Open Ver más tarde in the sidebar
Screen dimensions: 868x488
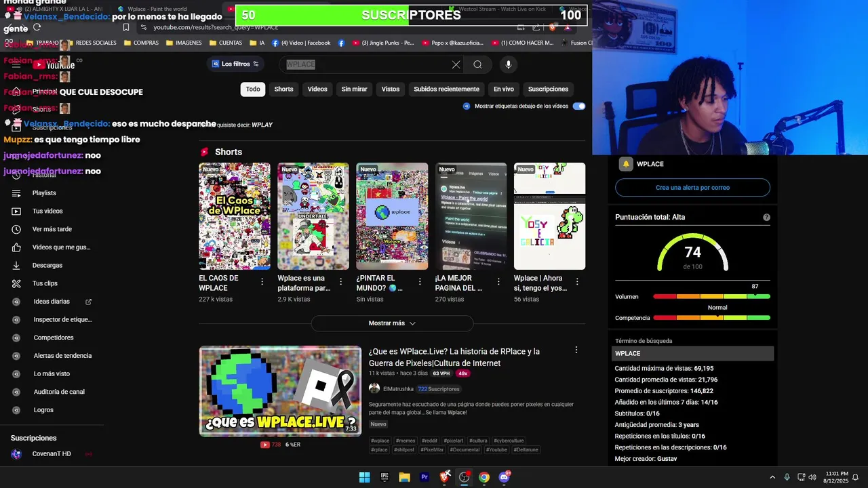point(52,229)
